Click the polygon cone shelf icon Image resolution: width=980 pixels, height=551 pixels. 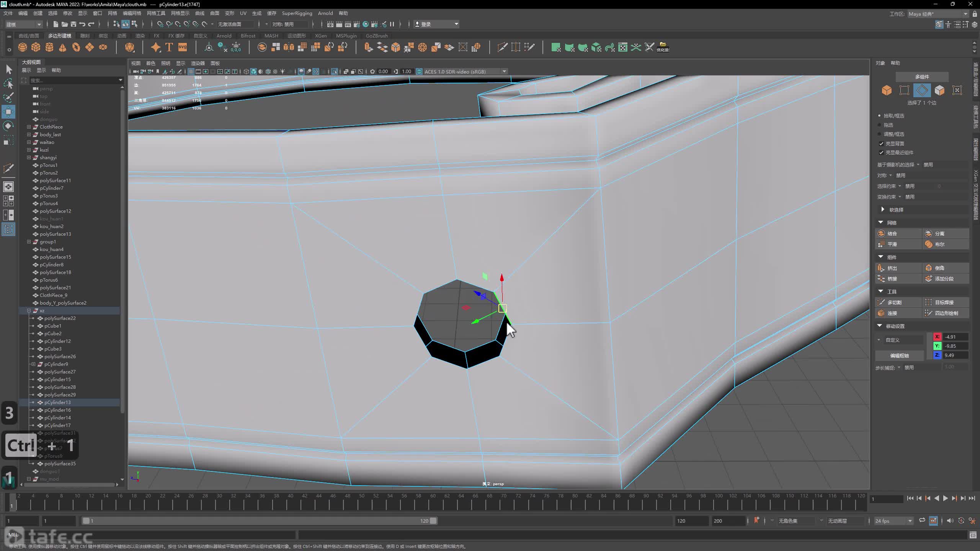pos(63,47)
